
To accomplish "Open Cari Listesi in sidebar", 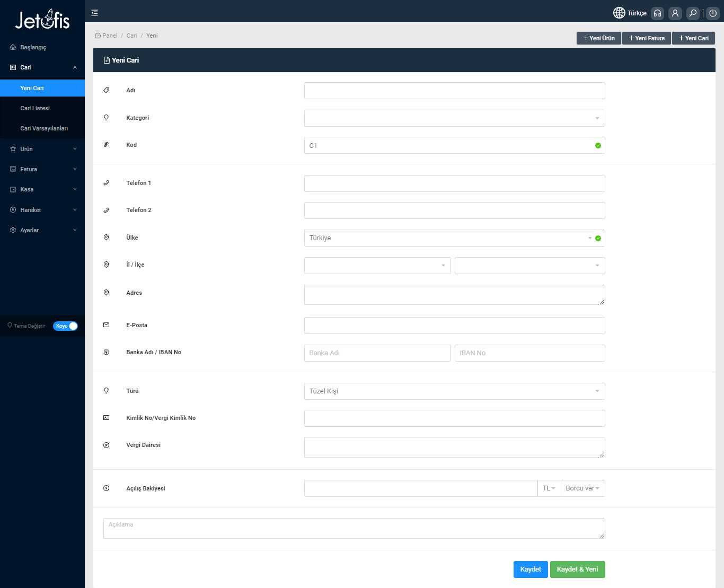I will pyautogui.click(x=42, y=108).
